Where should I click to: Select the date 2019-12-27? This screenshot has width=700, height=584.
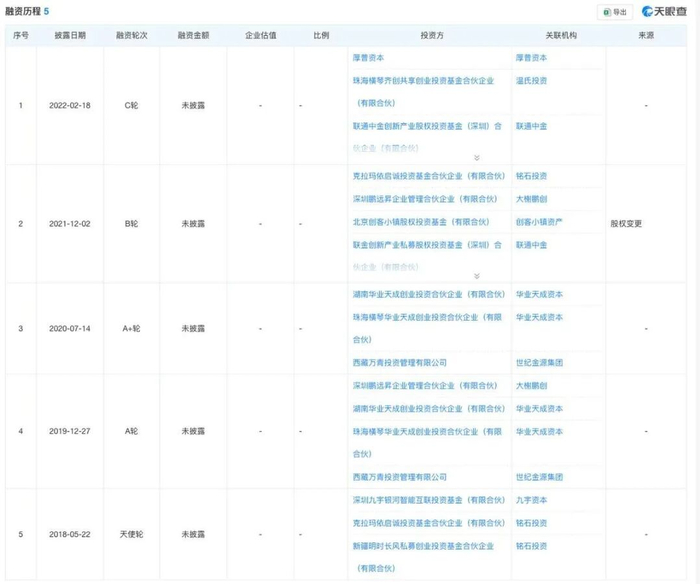pos(70,431)
